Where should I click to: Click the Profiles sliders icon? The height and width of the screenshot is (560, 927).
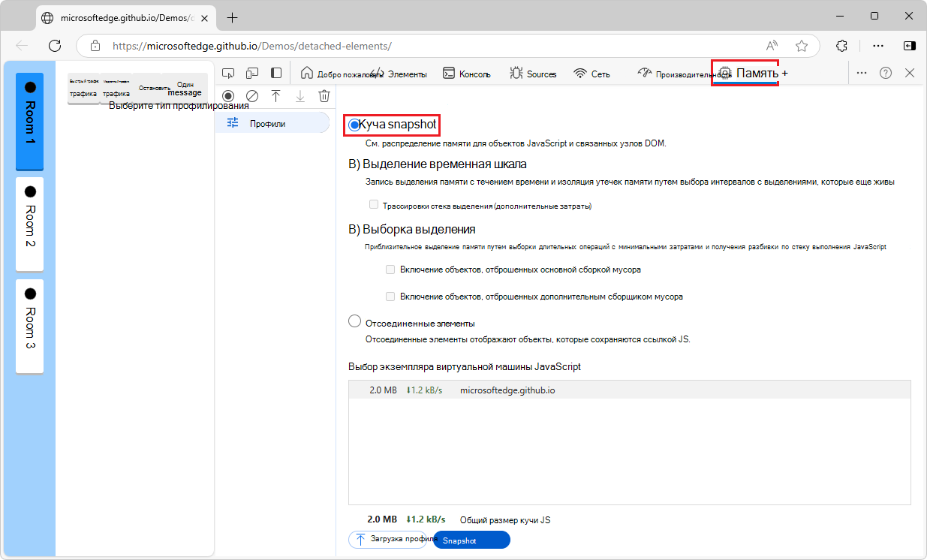233,123
